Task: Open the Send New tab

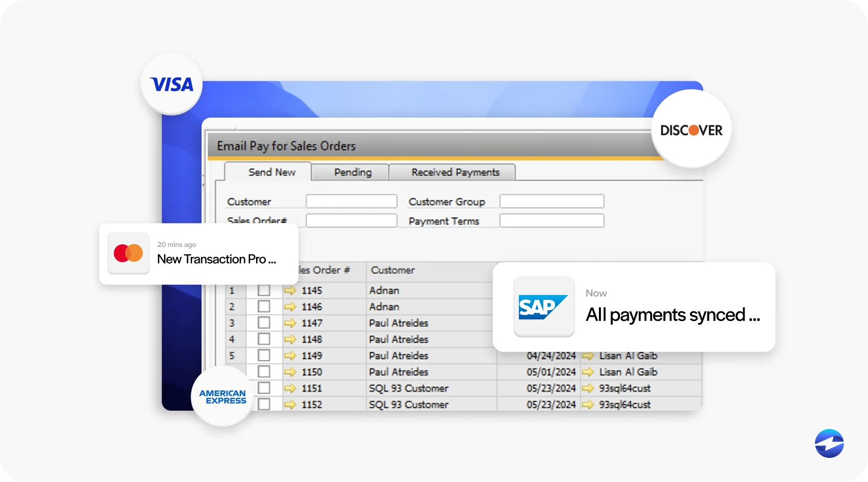Action: 268,172
